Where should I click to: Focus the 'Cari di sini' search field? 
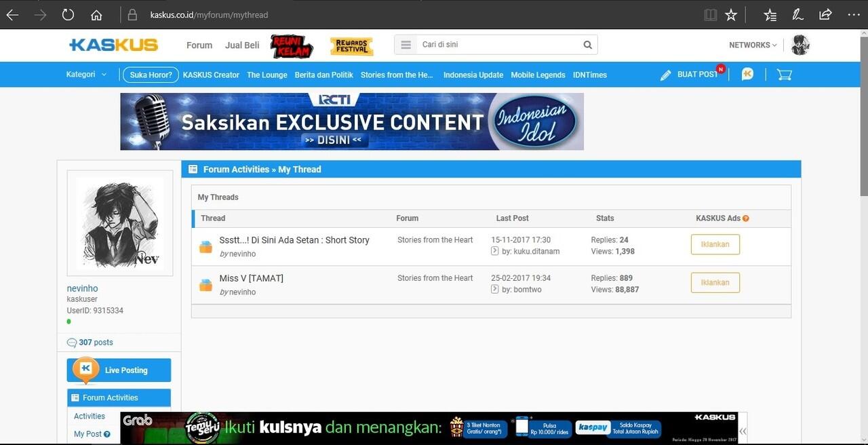(x=498, y=45)
